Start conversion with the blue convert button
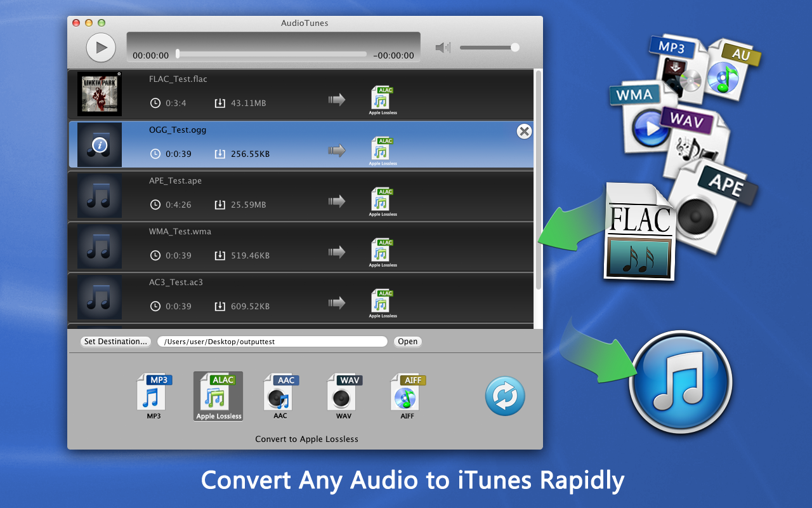The width and height of the screenshot is (812, 508). tap(505, 396)
